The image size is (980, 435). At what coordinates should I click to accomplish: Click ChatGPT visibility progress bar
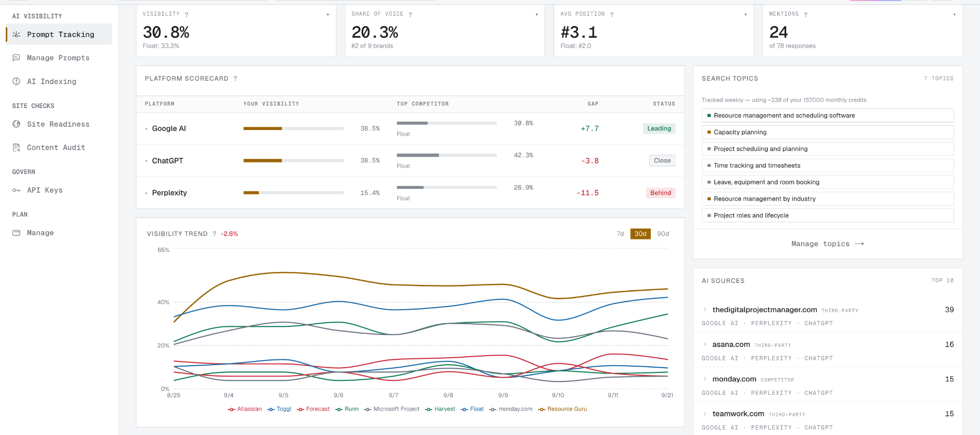[293, 161]
